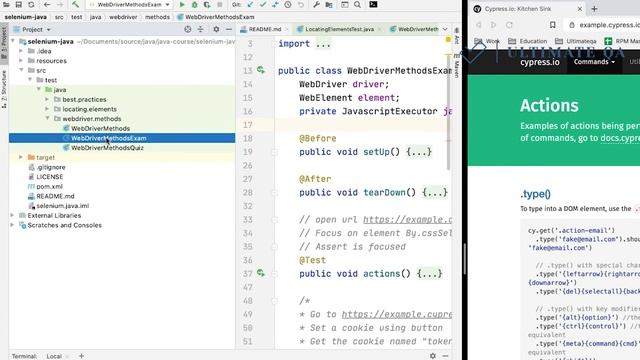Click the Local terminal tab
640x360 pixels.
click(x=54, y=356)
